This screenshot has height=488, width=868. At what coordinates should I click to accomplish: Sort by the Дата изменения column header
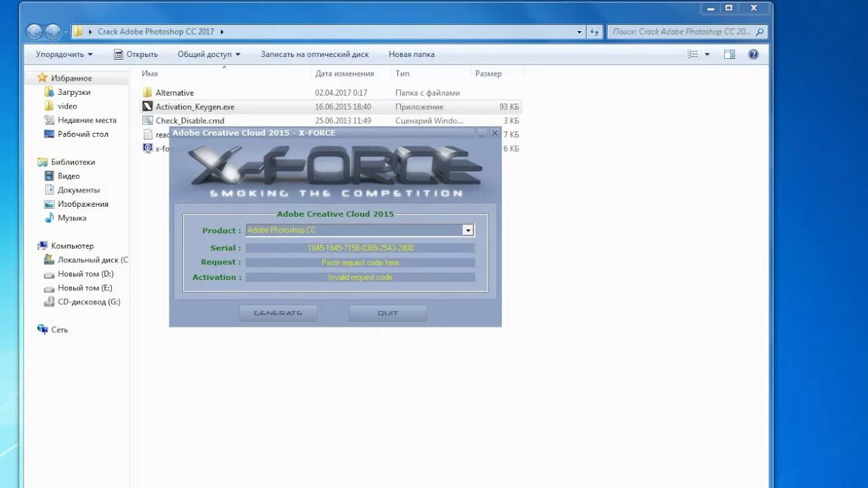click(344, 73)
